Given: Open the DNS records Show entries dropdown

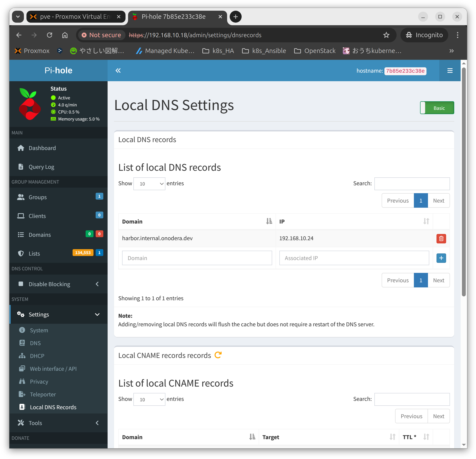Looking at the screenshot, I should pyautogui.click(x=149, y=184).
